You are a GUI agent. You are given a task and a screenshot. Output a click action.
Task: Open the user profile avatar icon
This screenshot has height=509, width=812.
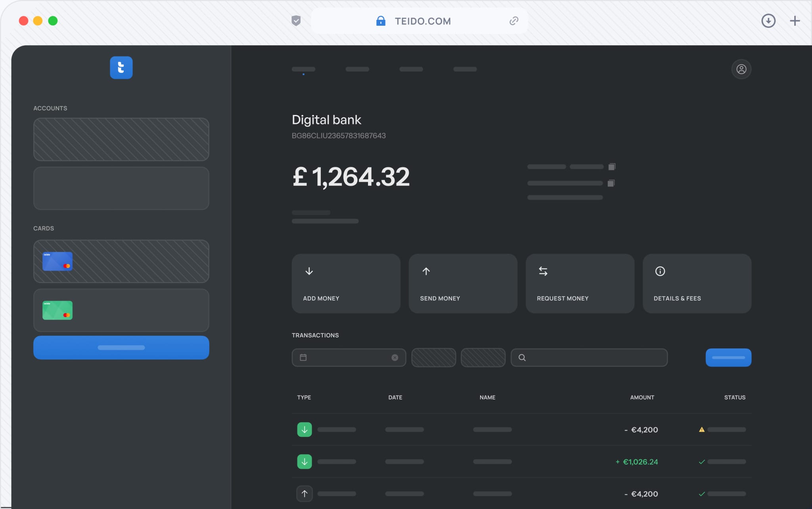(x=741, y=69)
